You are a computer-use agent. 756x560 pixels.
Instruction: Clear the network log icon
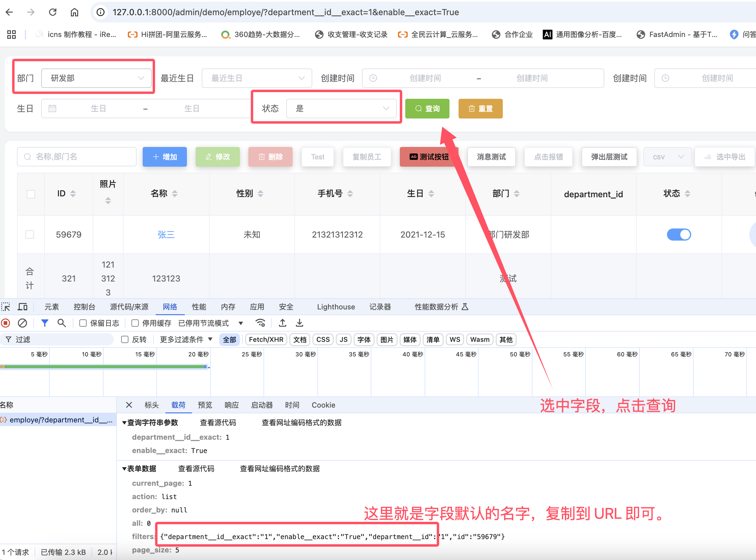(x=22, y=323)
